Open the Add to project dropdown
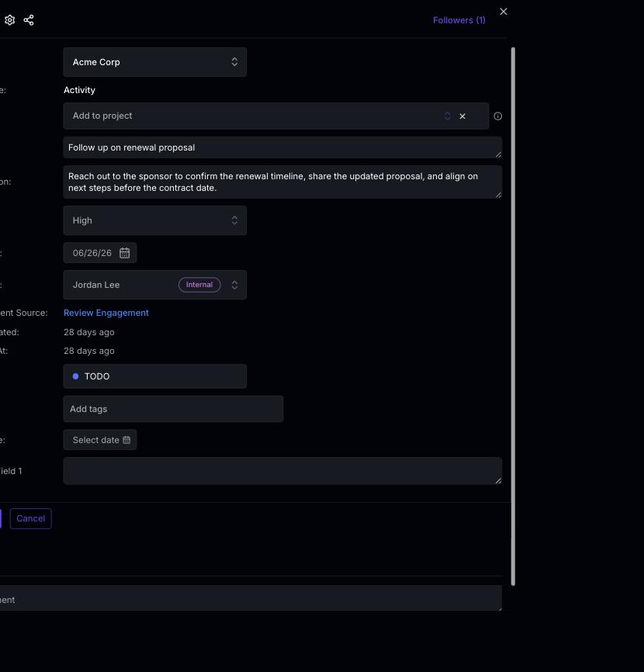Viewport: 644px width, 672px height. [x=276, y=116]
